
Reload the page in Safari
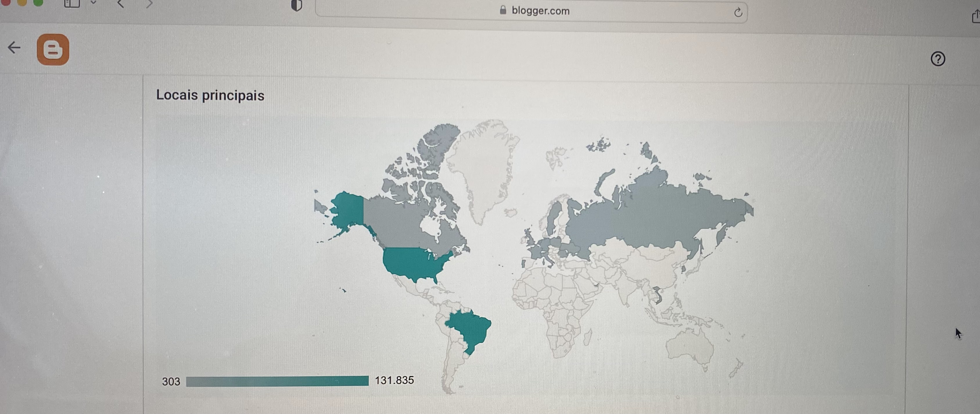[x=738, y=12]
